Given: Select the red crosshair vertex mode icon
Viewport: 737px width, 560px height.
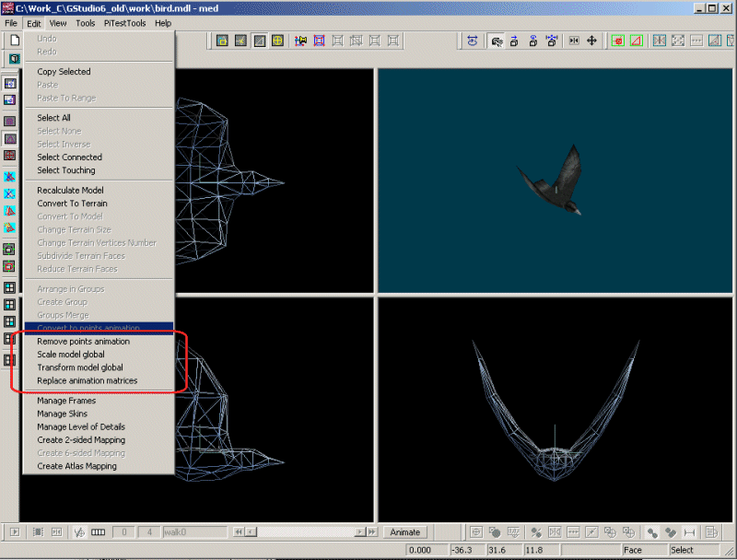Looking at the screenshot, I should [x=10, y=156].
